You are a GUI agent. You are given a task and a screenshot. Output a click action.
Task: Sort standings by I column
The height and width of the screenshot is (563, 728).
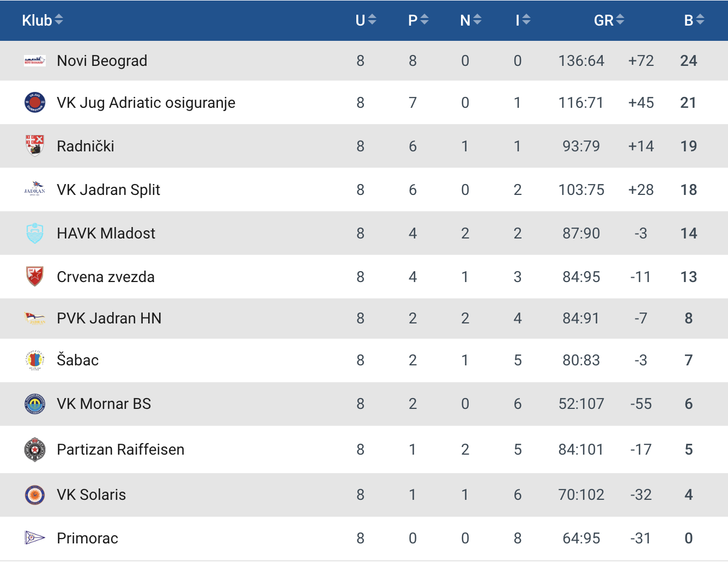pos(523,20)
